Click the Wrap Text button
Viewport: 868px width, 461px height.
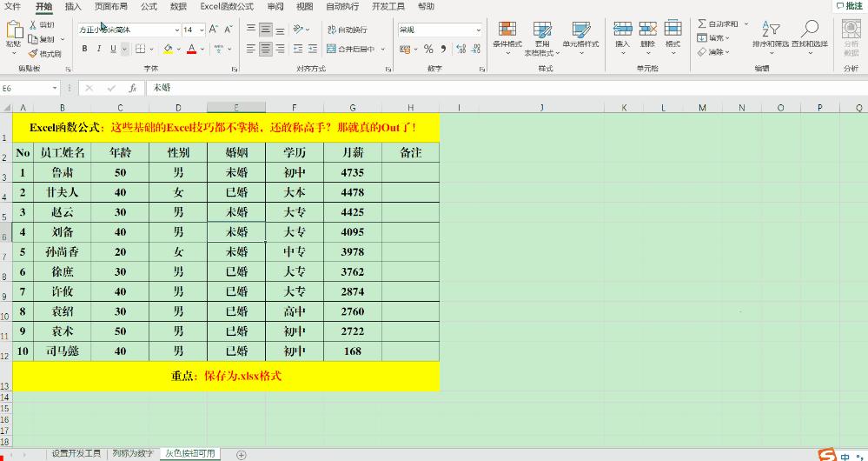347,30
